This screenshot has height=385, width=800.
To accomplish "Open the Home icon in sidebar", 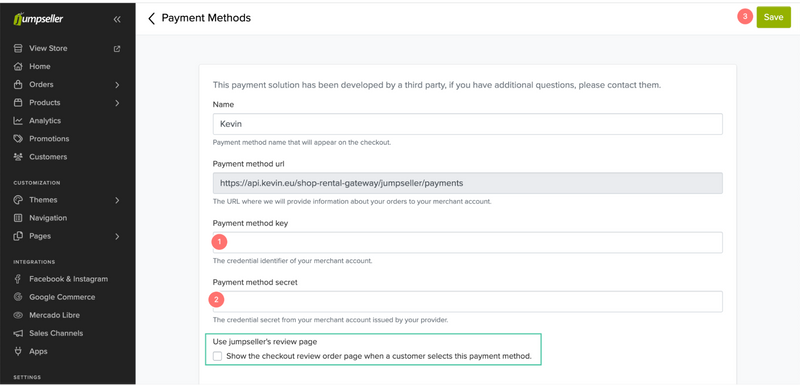I will click(18, 66).
